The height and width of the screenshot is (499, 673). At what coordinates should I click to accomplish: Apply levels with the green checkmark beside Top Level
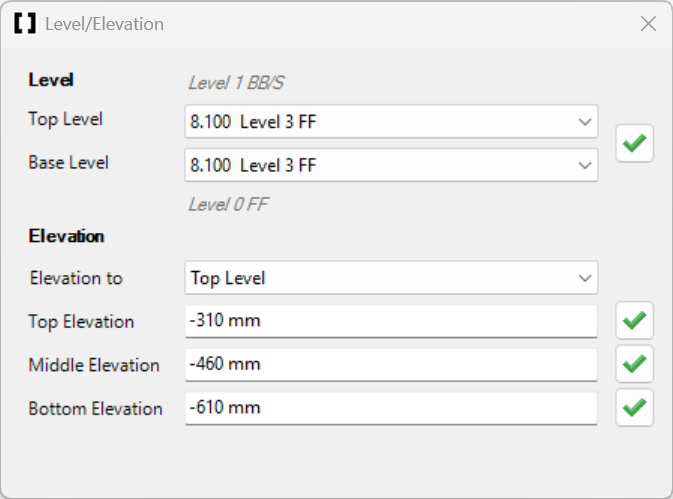634,143
